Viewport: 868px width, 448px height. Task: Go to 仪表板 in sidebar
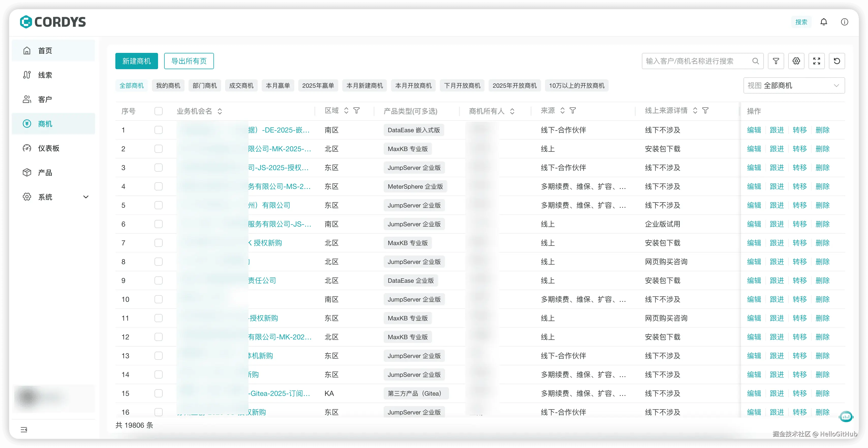[x=49, y=148]
